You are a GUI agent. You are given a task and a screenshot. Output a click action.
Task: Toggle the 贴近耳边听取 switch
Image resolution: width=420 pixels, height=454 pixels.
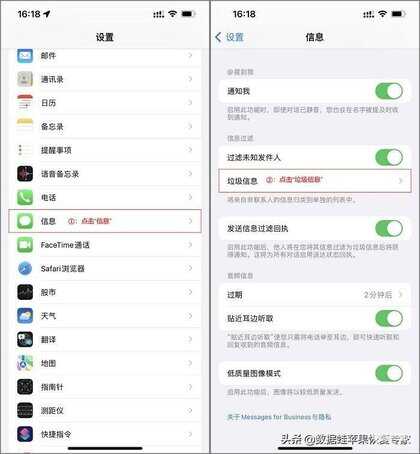click(x=389, y=318)
